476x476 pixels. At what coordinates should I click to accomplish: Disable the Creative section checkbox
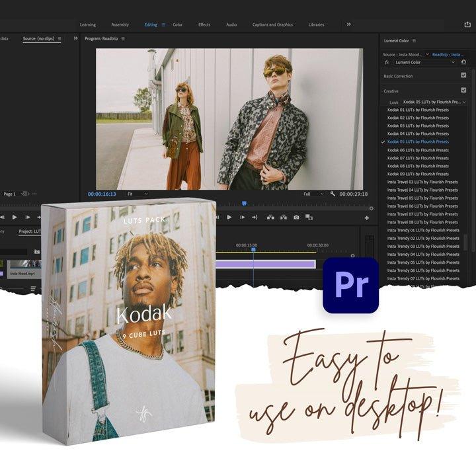pyautogui.click(x=463, y=90)
